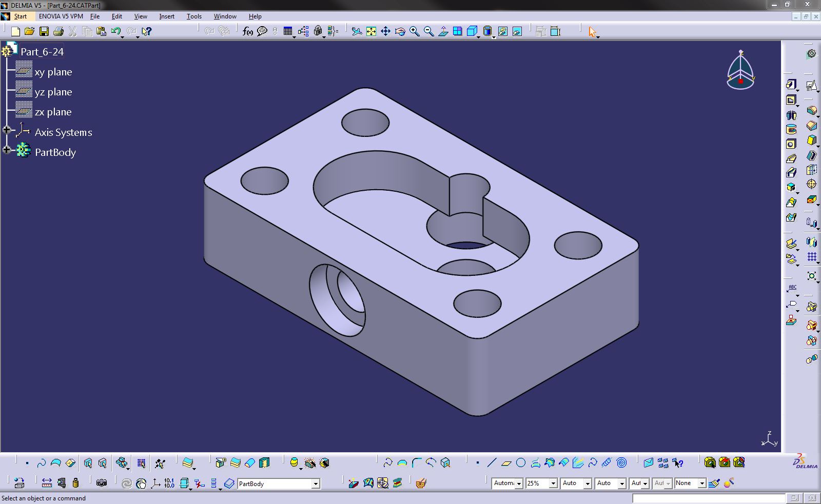This screenshot has height=504, width=821.
Task: Open the Window menu
Action: pos(225,16)
